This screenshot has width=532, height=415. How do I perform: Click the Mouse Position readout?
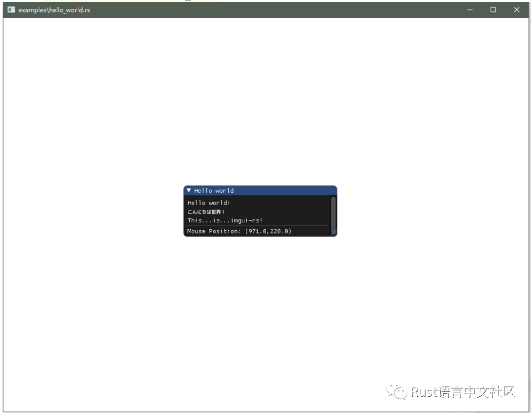[x=238, y=231]
